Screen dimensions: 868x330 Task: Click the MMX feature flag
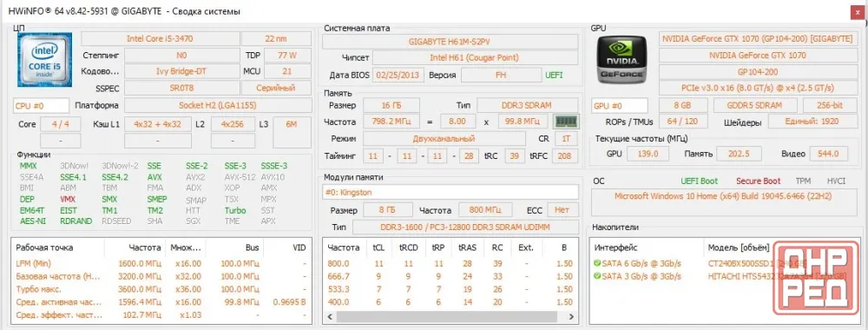pos(29,166)
